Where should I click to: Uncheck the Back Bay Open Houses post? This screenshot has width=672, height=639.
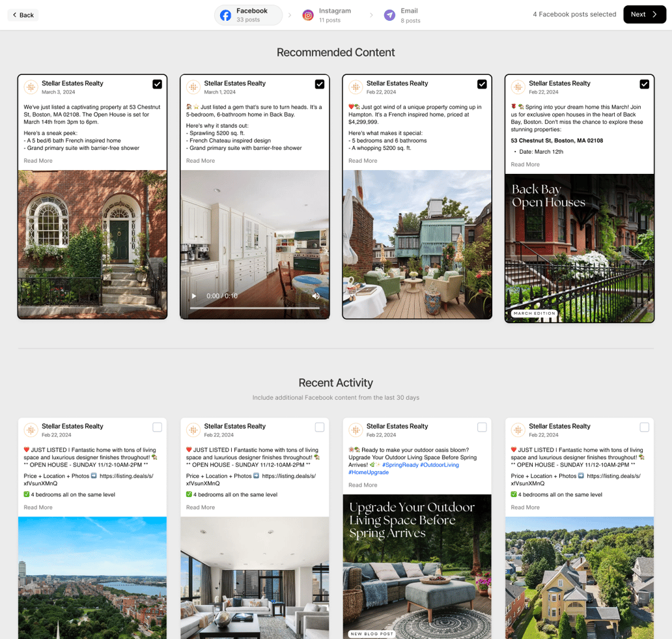644,84
